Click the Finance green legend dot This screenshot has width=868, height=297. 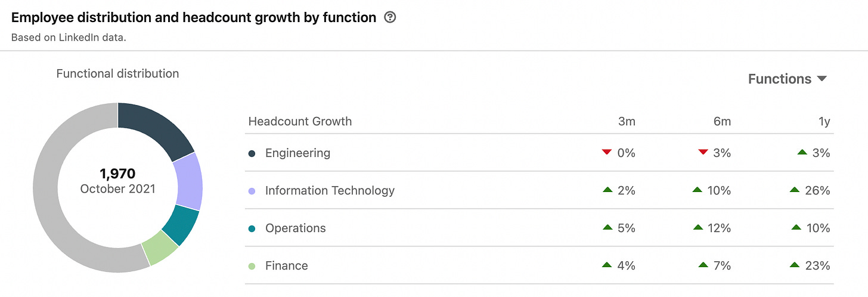pos(252,266)
